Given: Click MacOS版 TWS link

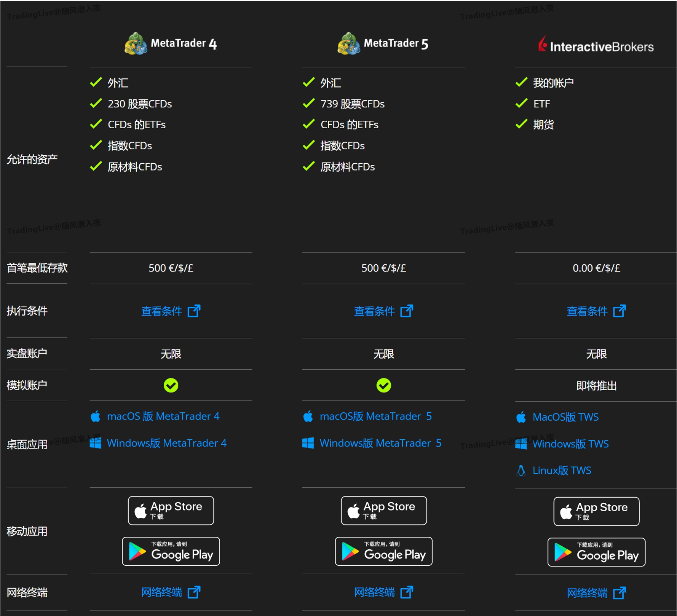Looking at the screenshot, I should point(566,417).
